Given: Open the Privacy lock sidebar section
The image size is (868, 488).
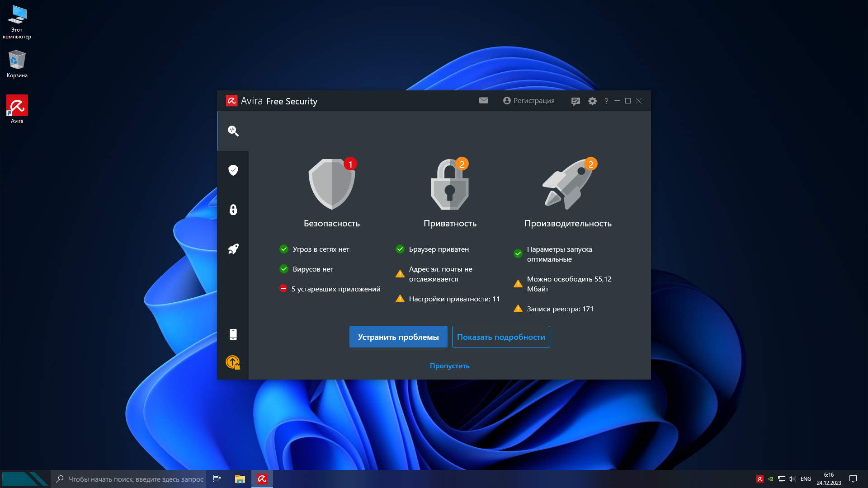Looking at the screenshot, I should pyautogui.click(x=233, y=210).
